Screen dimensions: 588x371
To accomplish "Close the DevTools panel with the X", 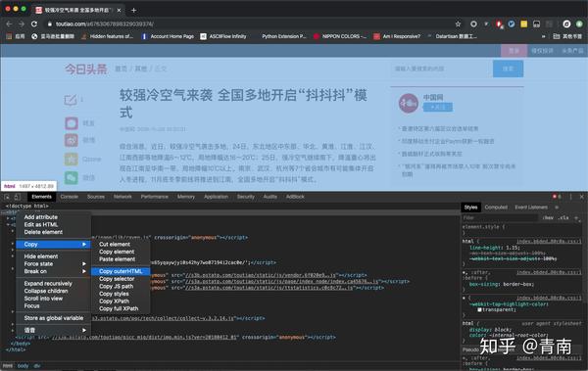I will pos(581,197).
